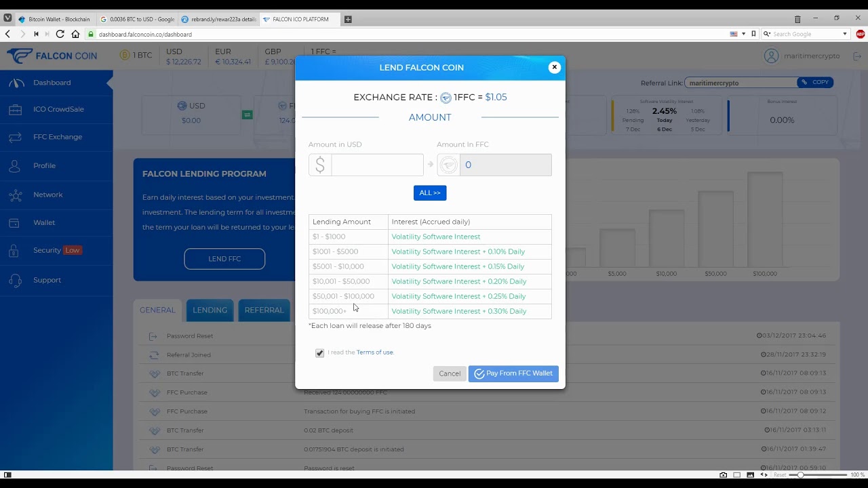Click the page tiling icon in the status bar
The width and height of the screenshot is (868, 488).
[737, 474]
